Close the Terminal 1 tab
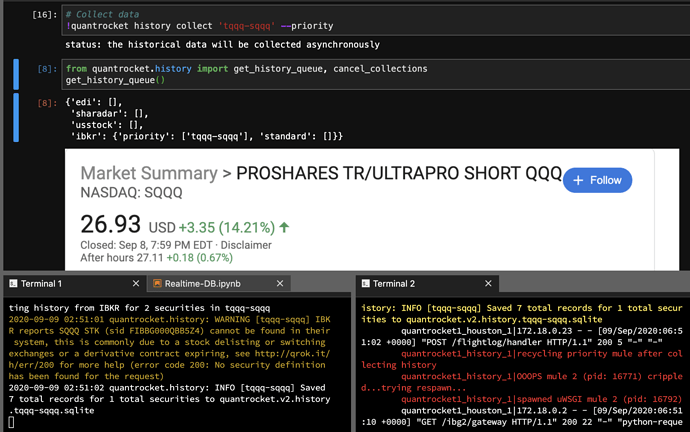The image size is (690, 432). (x=136, y=284)
